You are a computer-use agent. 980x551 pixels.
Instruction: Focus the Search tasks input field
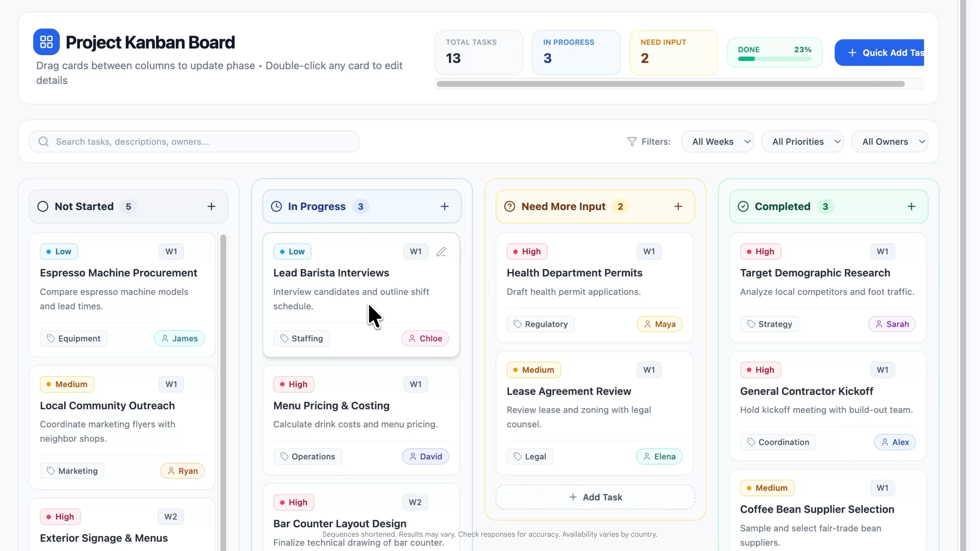click(x=194, y=142)
